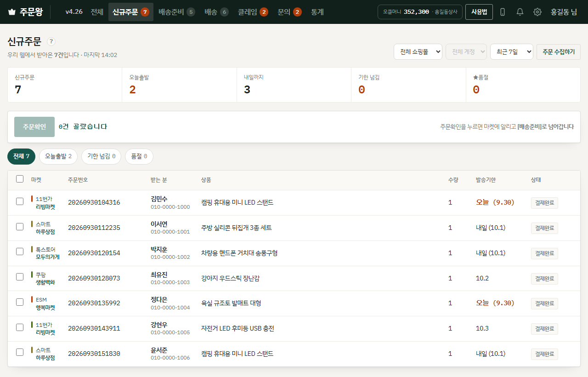Viewport: 588px width, 377px height.
Task: Go to the 전체 tab in top navigation
Action: point(97,12)
